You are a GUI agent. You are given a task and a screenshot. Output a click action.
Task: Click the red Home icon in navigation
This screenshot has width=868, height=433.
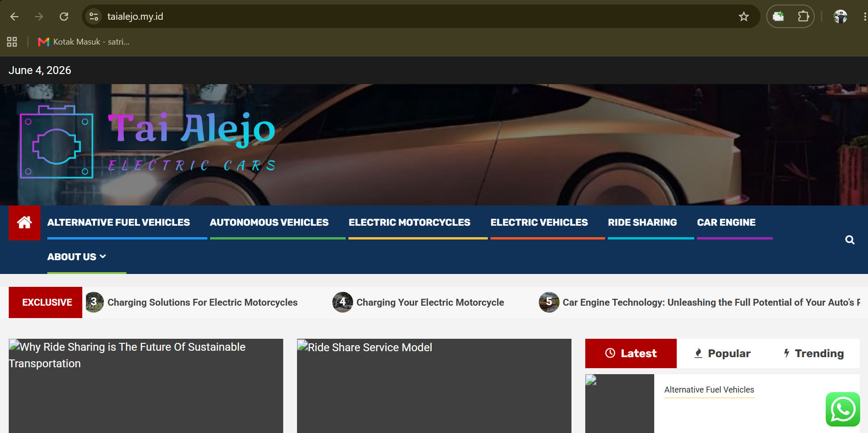coord(24,222)
